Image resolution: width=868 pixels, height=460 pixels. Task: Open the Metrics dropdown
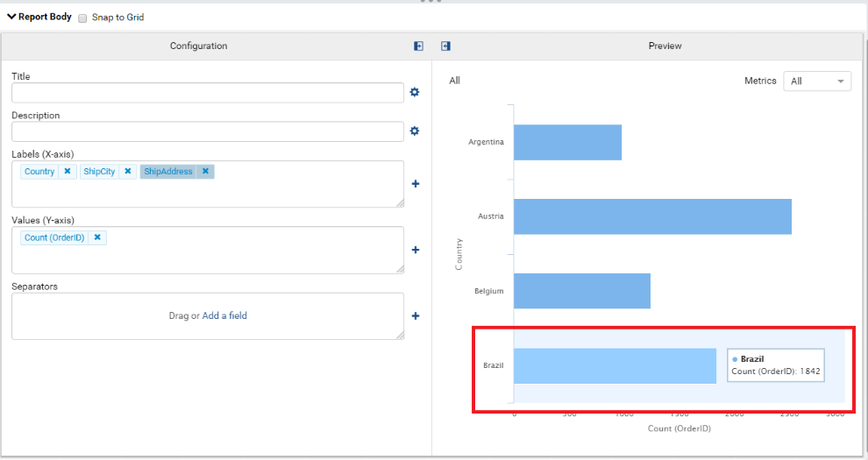[x=817, y=81]
